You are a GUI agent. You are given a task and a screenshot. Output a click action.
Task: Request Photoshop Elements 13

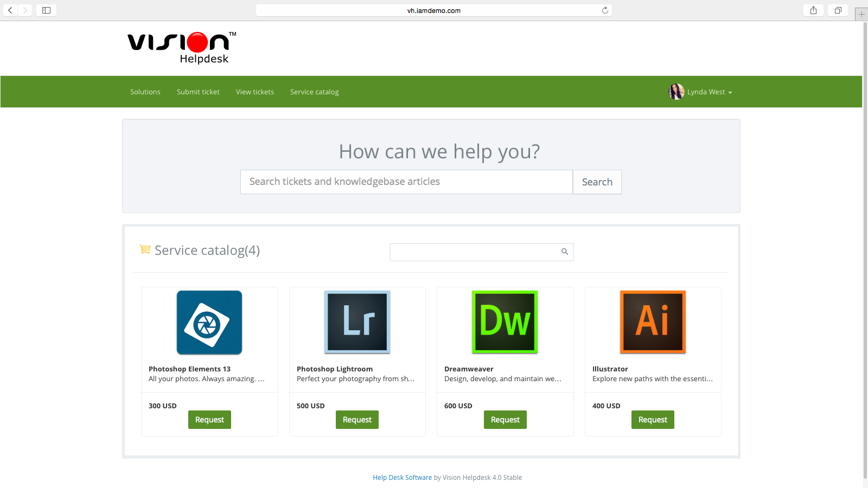pyautogui.click(x=209, y=420)
